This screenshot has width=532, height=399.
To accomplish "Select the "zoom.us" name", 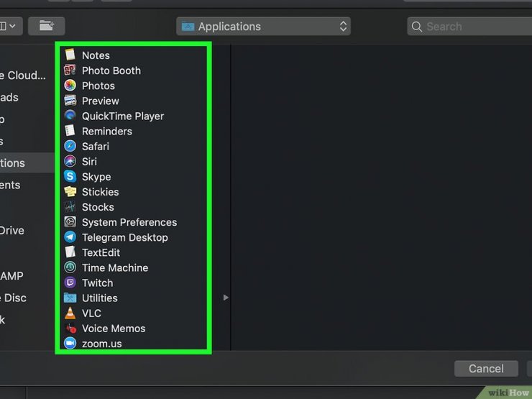I will tap(102, 344).
